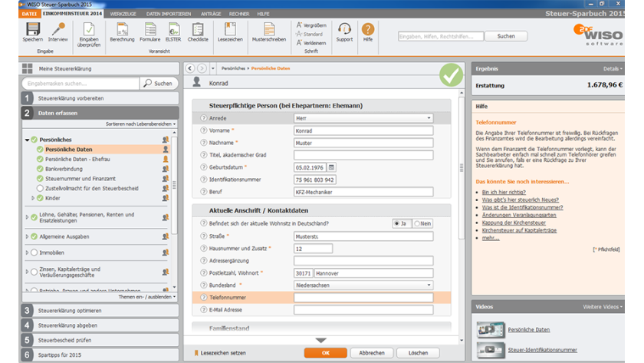Click into the Telefonnummer input field
Image resolution: width=644 pixels, height=363 pixels.
(363, 297)
